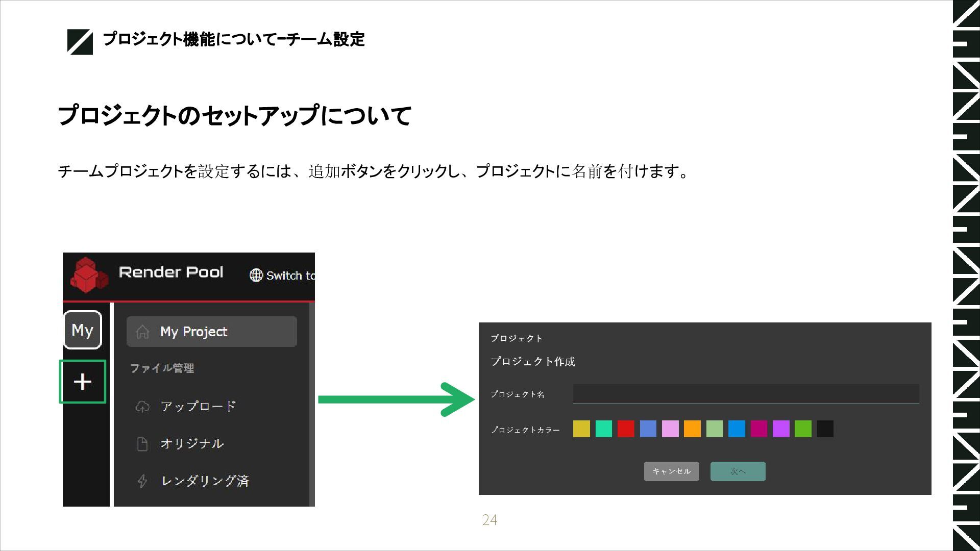Click the home icon beside My Project
The height and width of the screenshot is (551, 980).
click(142, 332)
